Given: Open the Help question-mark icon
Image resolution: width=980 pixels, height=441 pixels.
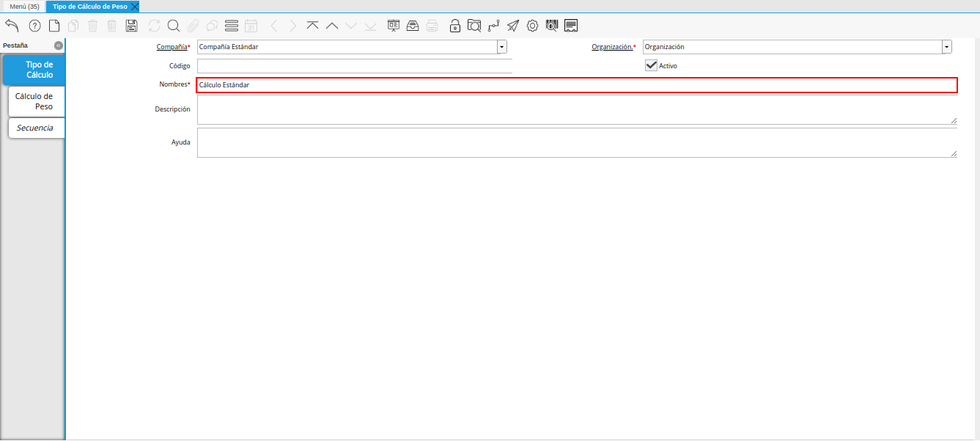Looking at the screenshot, I should (x=34, y=26).
